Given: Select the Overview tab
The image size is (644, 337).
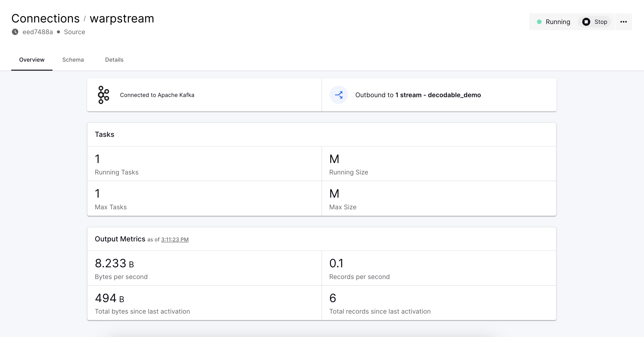Looking at the screenshot, I should [x=32, y=60].
